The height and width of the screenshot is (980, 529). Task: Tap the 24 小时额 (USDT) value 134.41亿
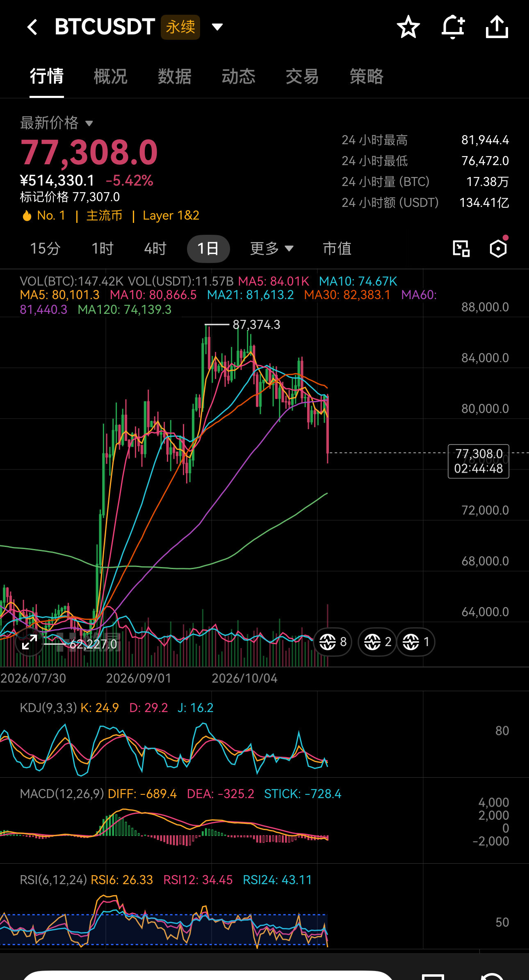pos(484,203)
